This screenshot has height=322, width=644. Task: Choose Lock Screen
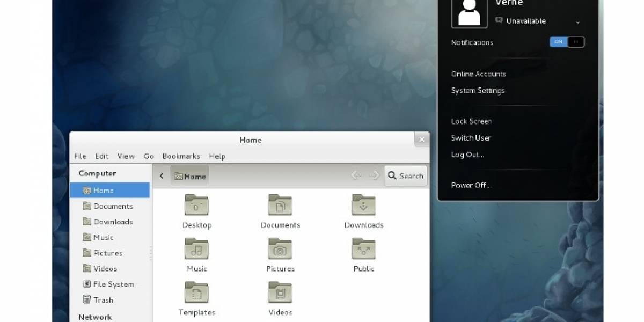click(471, 121)
